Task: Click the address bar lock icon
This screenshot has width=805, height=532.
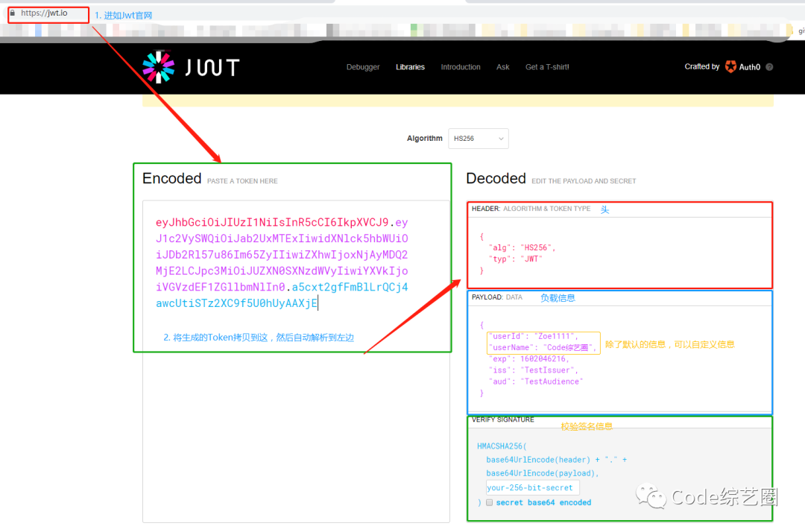Action: (x=13, y=13)
